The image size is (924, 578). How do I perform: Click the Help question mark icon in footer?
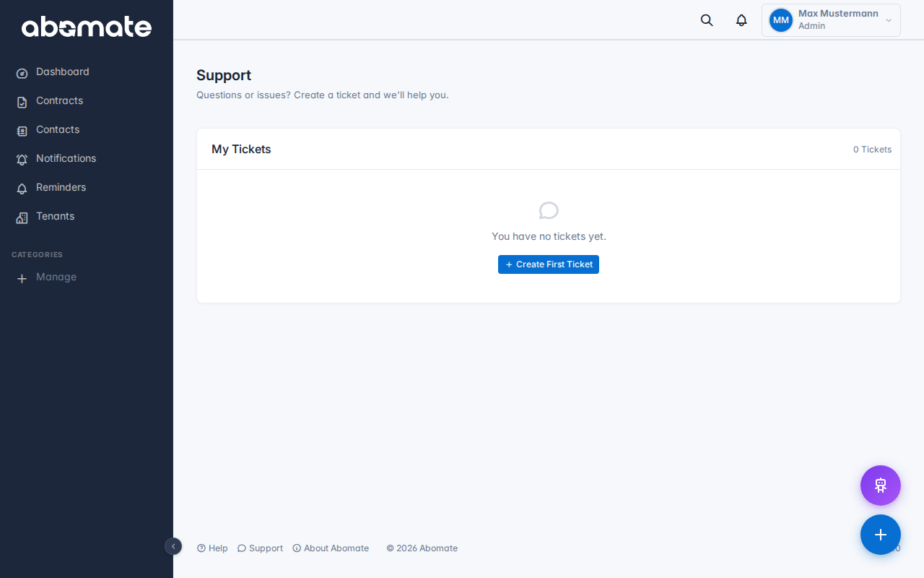tap(201, 548)
